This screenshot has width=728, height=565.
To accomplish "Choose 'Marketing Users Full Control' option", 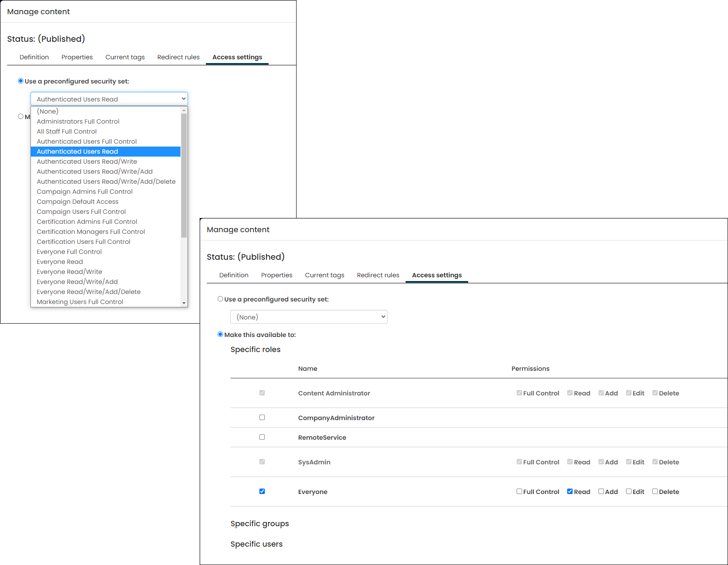I will (x=106, y=302).
